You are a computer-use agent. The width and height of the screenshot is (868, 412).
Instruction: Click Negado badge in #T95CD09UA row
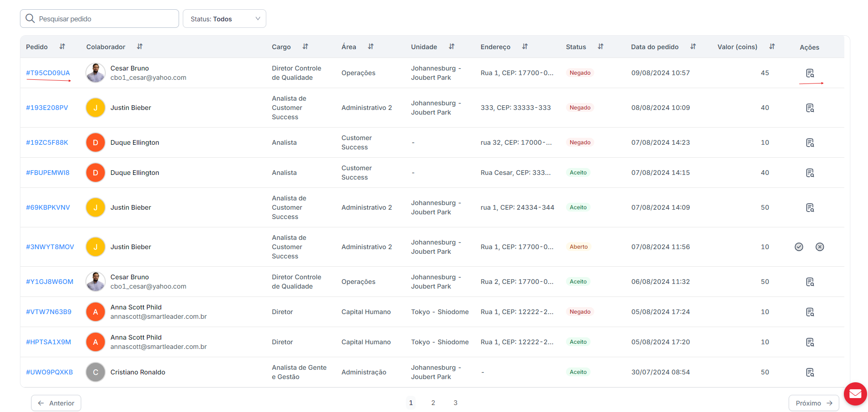point(580,73)
